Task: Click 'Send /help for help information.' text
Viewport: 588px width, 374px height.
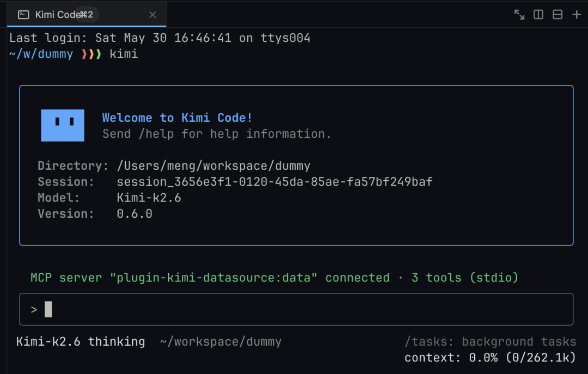Action: click(x=217, y=134)
